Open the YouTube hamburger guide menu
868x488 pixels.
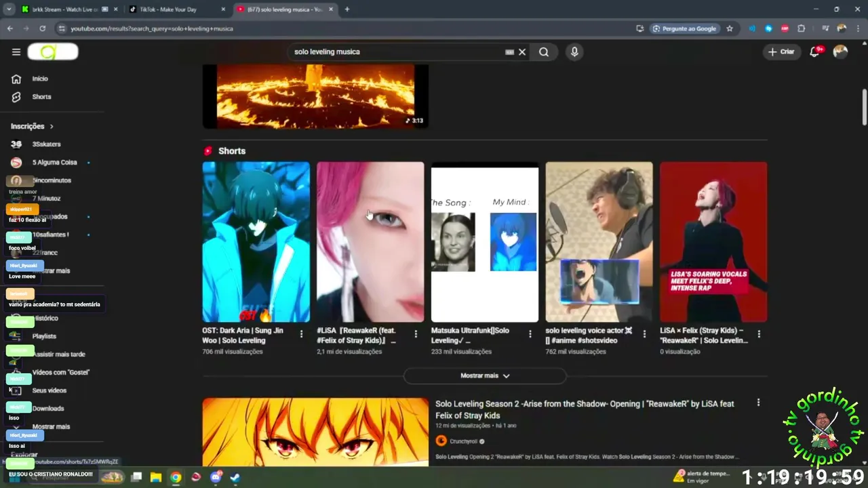[16, 52]
